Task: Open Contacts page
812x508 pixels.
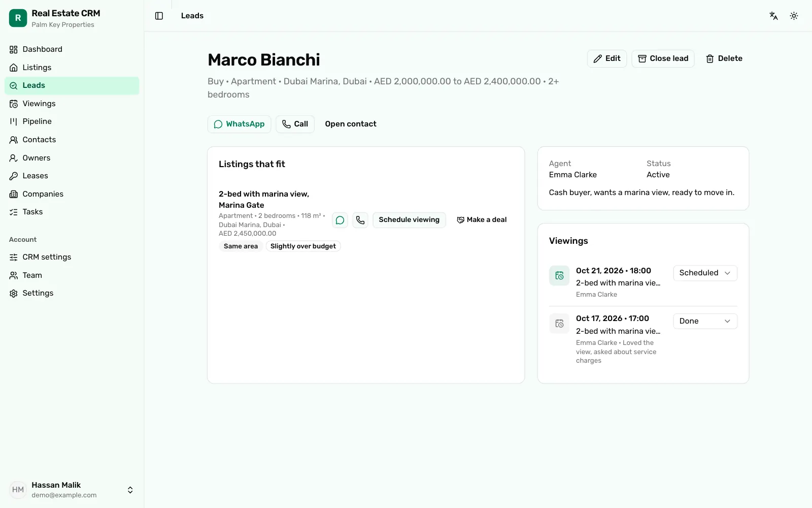Action: click(72, 140)
